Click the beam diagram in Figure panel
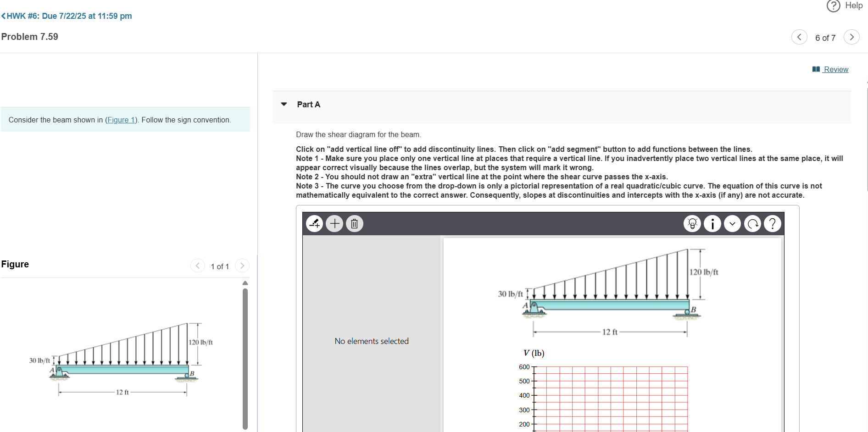This screenshot has height=432, width=868. click(x=121, y=359)
